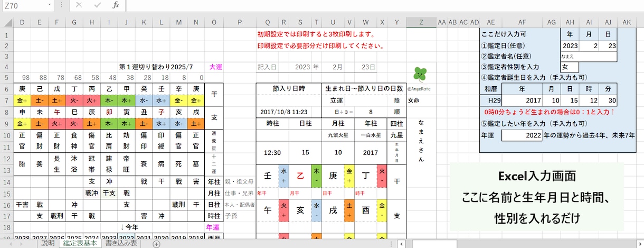
Task: Click the 比肩 cell
Action: [108, 141]
